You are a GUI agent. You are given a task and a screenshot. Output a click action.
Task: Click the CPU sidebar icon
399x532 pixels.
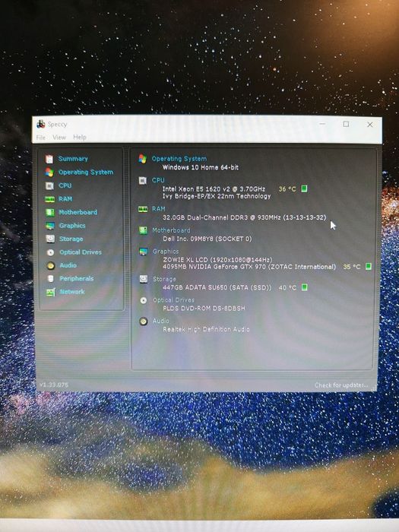coord(49,185)
